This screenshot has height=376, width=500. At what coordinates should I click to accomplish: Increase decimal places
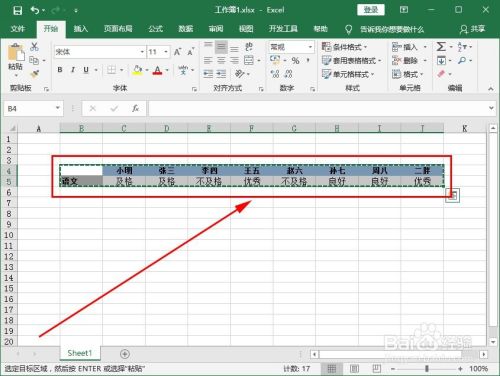tap(275, 74)
